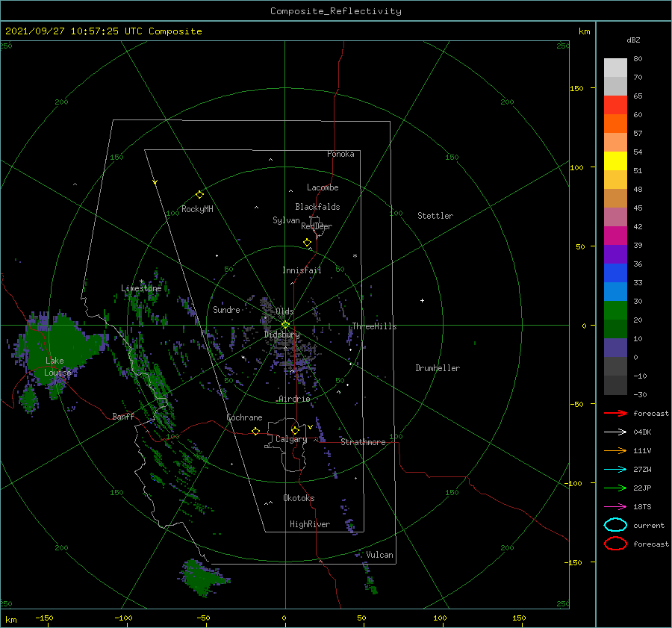The height and width of the screenshot is (628, 672).
Task: Click the Okotoks label
Action: click(x=299, y=498)
